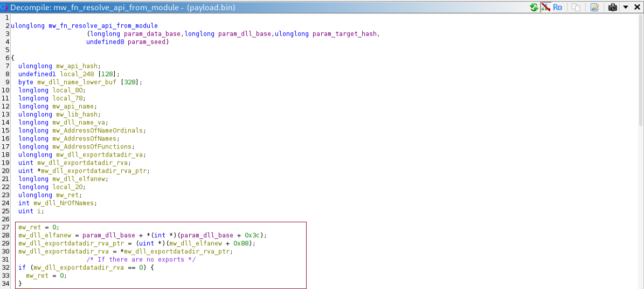The height and width of the screenshot is (289, 644).
Task: Click param_seed on line 4
Action: tap(147, 42)
